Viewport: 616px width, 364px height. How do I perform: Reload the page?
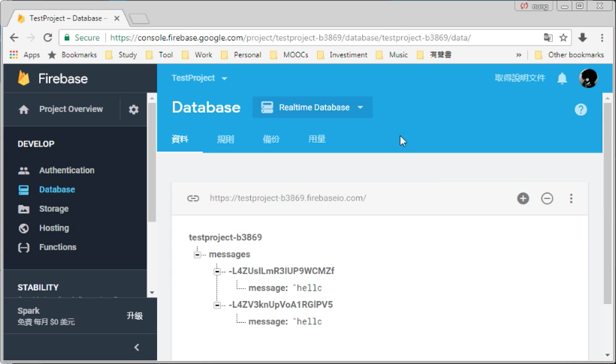pyautogui.click(x=48, y=38)
